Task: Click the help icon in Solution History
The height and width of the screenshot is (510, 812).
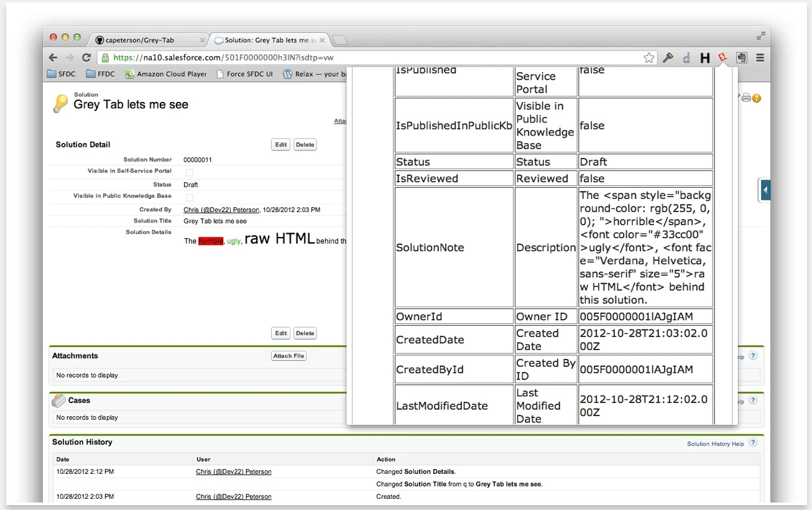Action: 753,443
